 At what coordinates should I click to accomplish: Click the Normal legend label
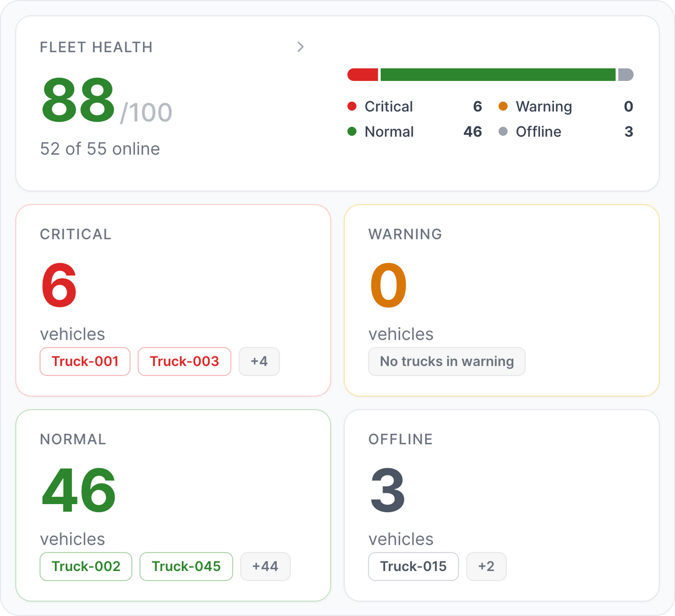point(389,132)
